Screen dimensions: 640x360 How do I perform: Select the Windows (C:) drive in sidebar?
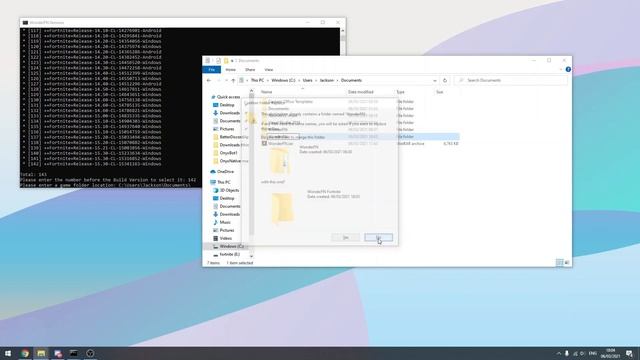[231, 247]
